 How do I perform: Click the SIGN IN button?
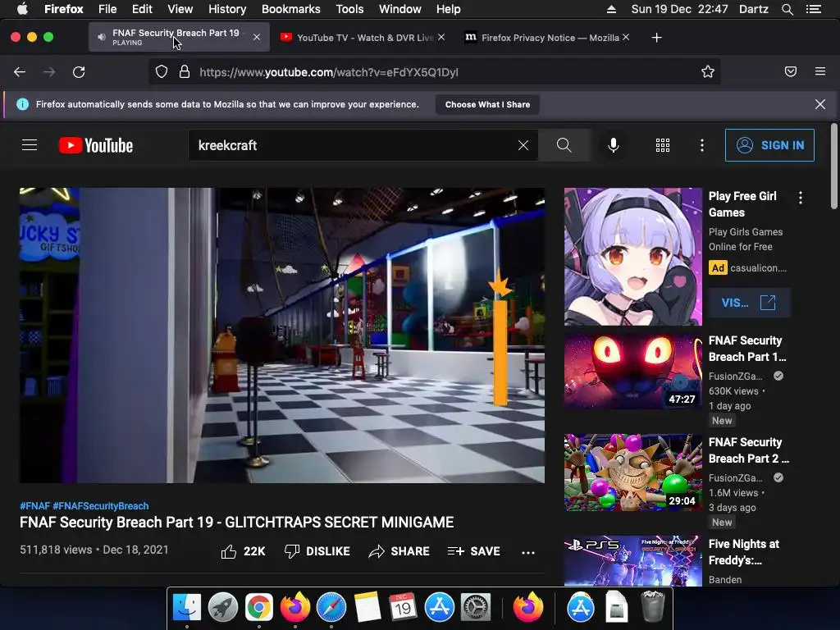pos(769,145)
